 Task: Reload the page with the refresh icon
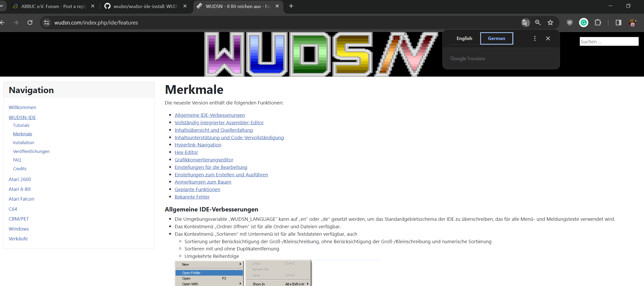pyautogui.click(x=30, y=23)
